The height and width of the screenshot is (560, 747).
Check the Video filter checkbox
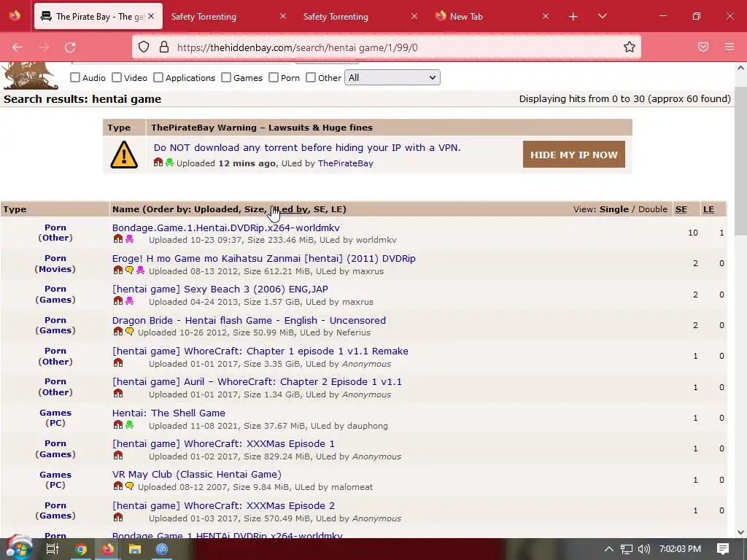(117, 77)
